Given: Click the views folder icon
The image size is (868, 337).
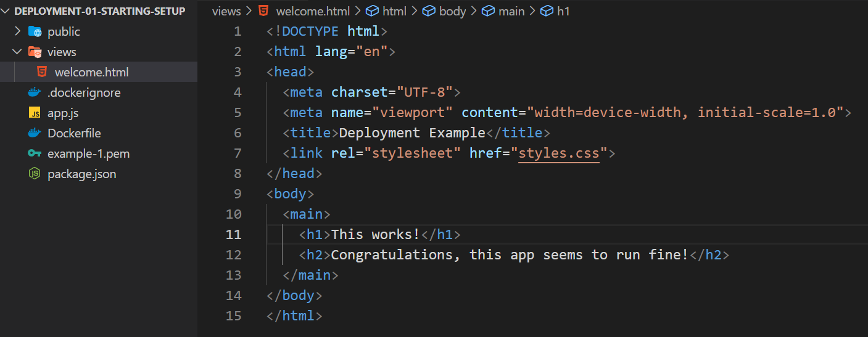Looking at the screenshot, I should [35, 52].
